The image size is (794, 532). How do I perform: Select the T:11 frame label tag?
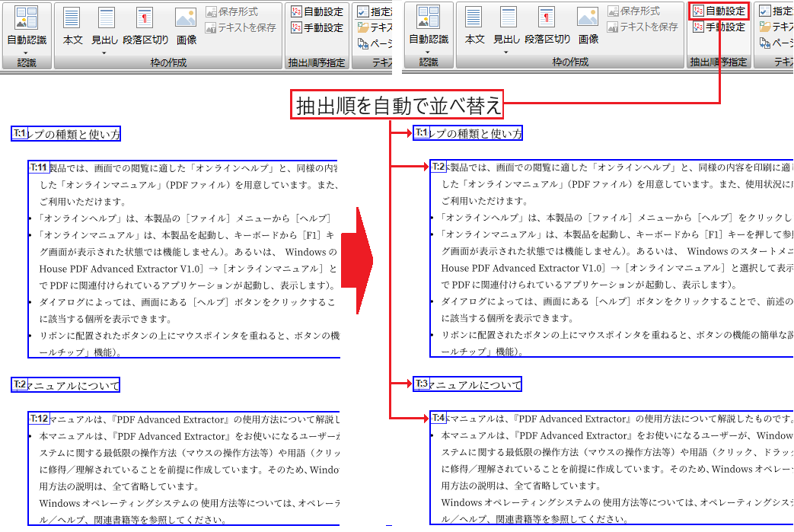39,167
